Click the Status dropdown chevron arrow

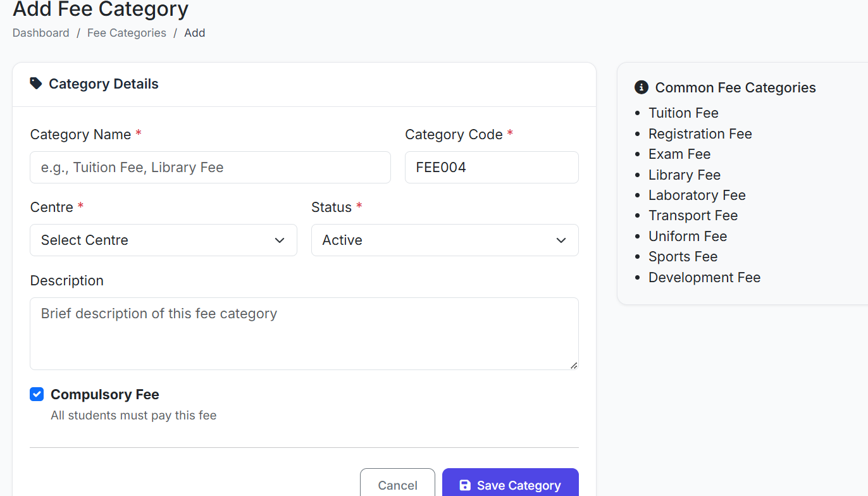(x=561, y=240)
